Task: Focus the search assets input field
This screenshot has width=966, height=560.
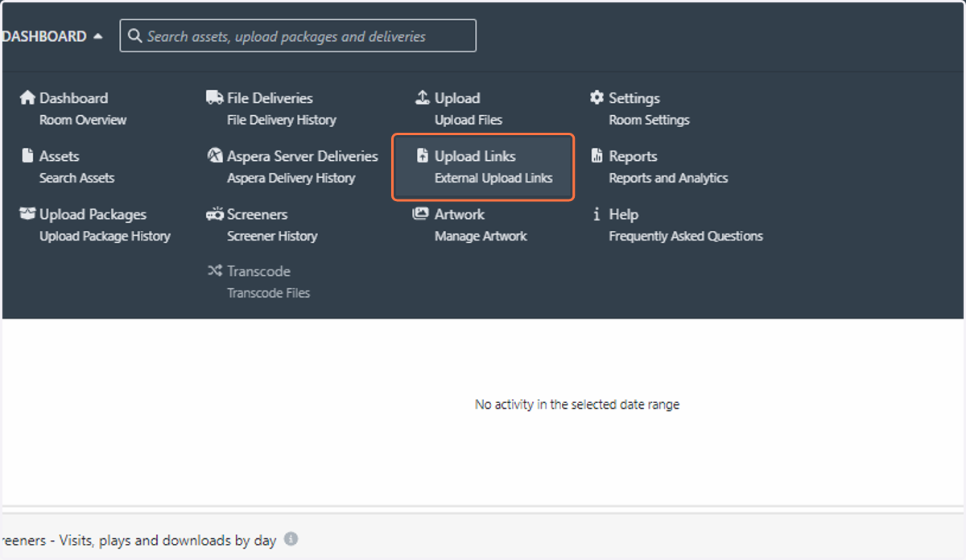Action: 298,36
